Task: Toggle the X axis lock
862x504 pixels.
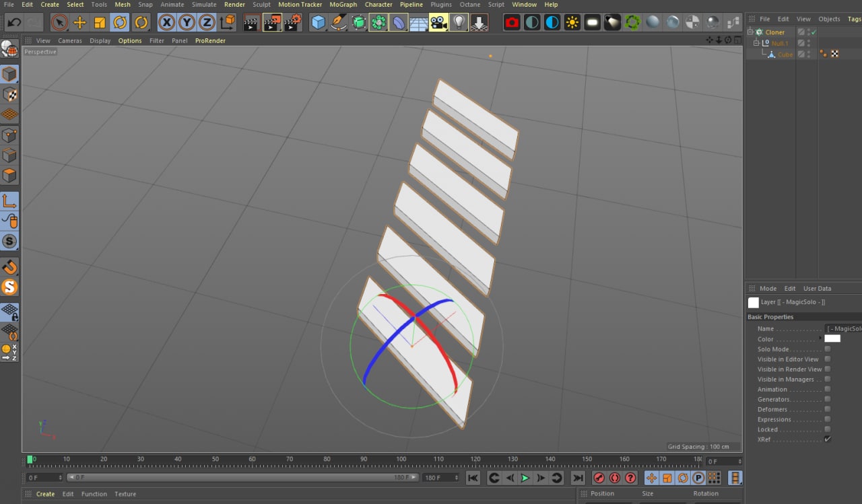Action: [x=166, y=22]
